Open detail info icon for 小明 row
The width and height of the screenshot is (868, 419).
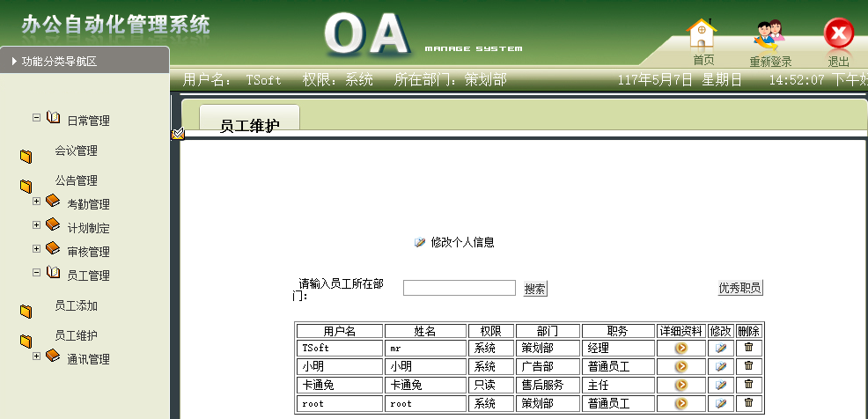[680, 366]
